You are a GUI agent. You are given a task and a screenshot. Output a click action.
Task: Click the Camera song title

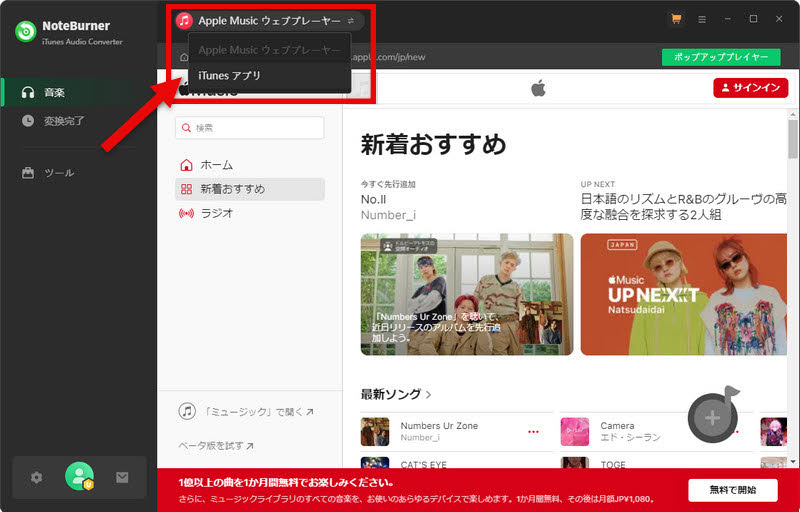[617, 426]
